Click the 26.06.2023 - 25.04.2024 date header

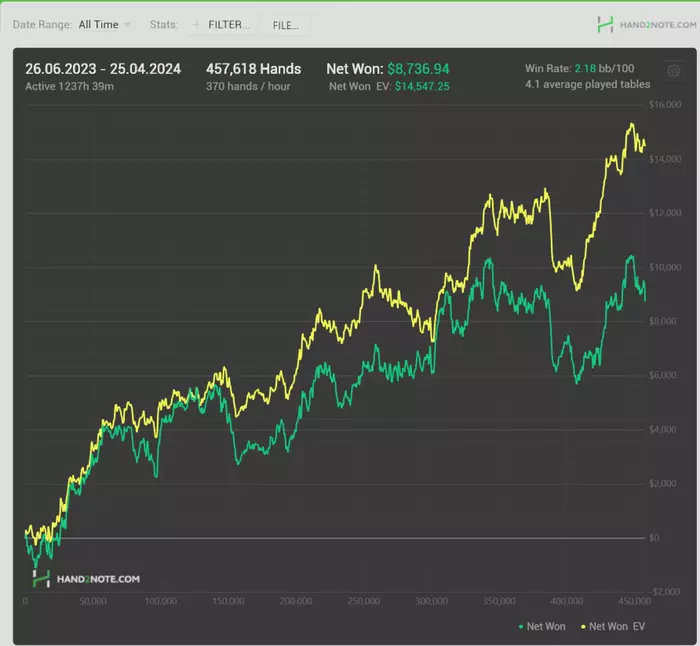click(x=103, y=69)
